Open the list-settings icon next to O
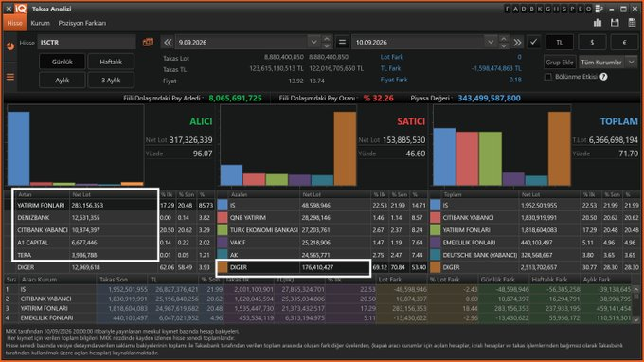Viewport: 644px width, 362px height. pos(599,9)
